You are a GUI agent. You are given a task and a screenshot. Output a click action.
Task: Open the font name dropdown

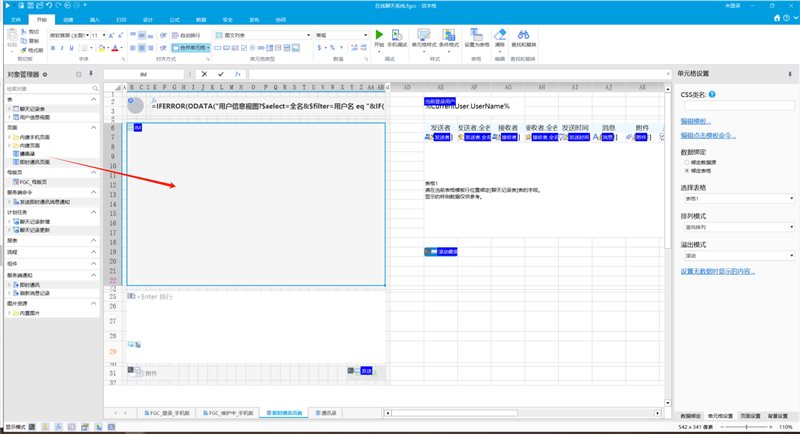(x=87, y=35)
